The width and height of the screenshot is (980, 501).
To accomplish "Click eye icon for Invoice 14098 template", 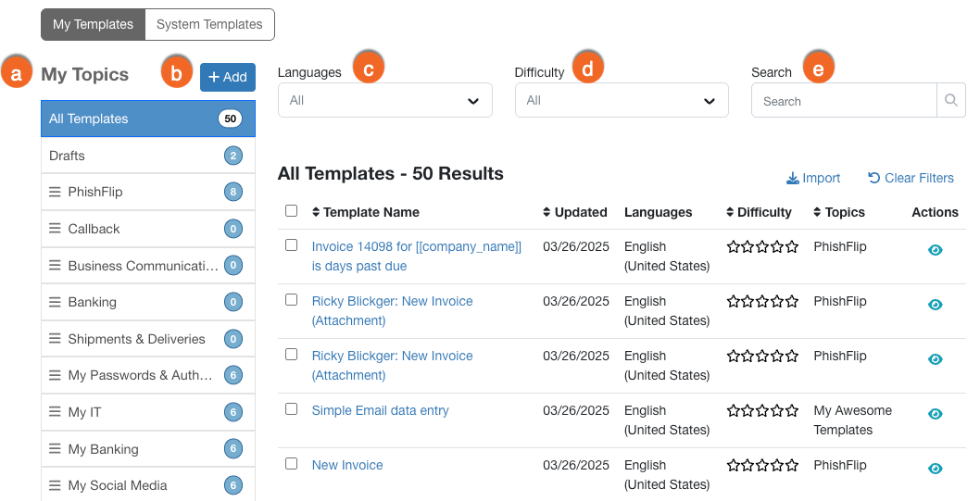I will point(935,250).
